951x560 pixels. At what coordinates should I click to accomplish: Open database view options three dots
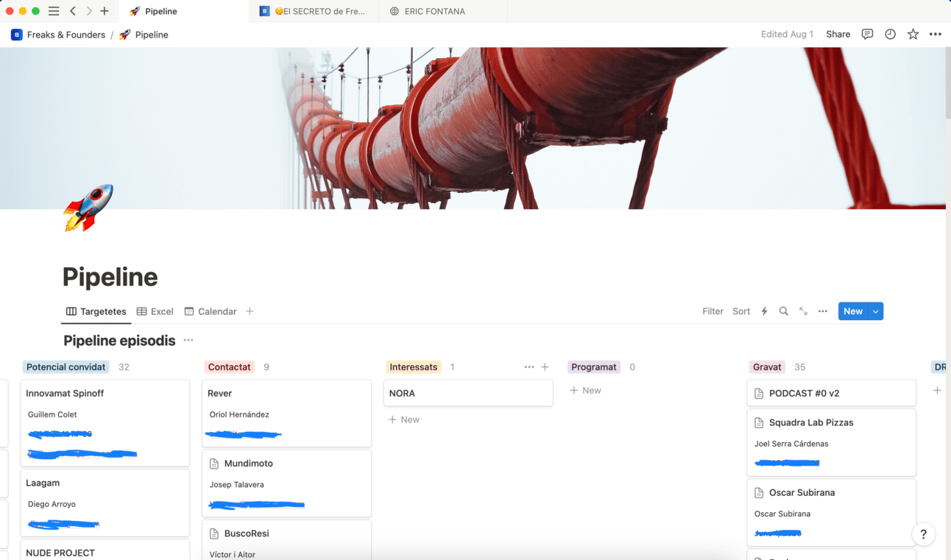click(823, 311)
